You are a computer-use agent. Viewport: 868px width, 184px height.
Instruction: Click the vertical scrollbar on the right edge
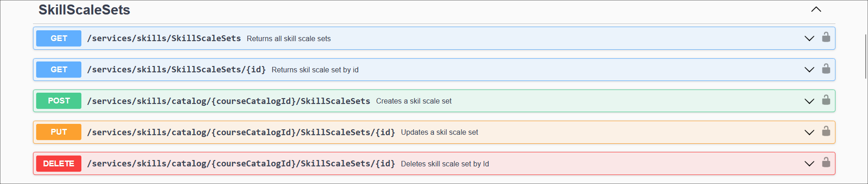865,57
